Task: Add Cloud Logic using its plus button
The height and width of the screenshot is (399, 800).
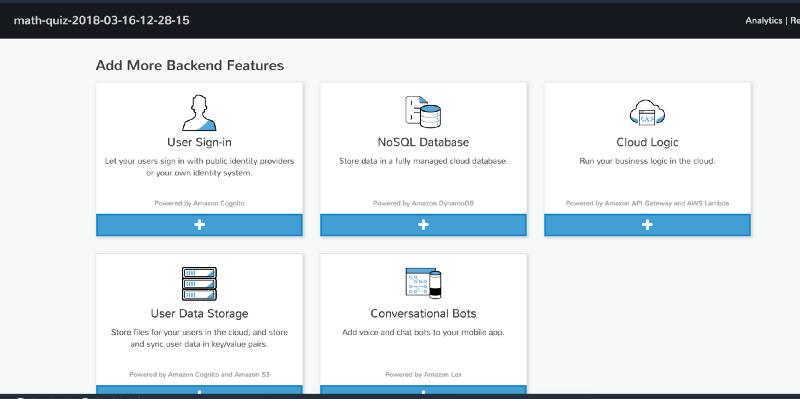Action: pyautogui.click(x=647, y=225)
